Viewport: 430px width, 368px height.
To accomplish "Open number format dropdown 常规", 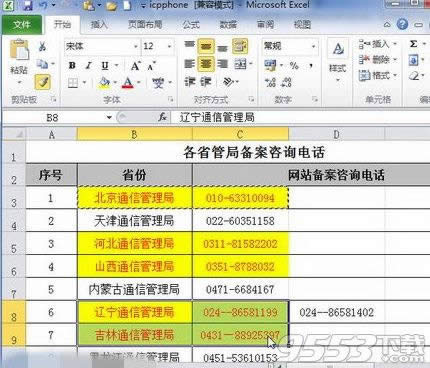I will tap(313, 46).
